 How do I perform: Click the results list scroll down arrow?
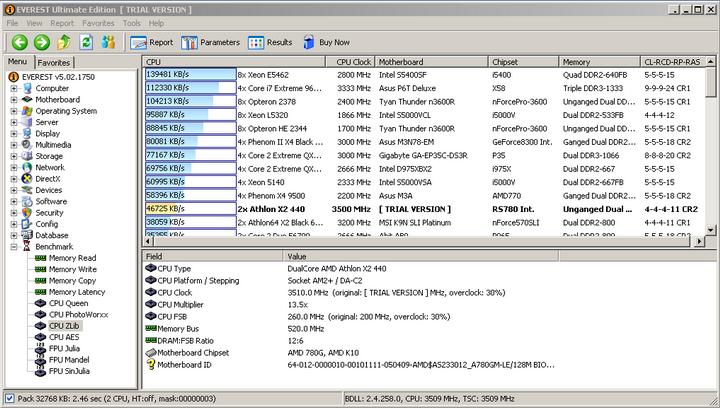coord(710,230)
